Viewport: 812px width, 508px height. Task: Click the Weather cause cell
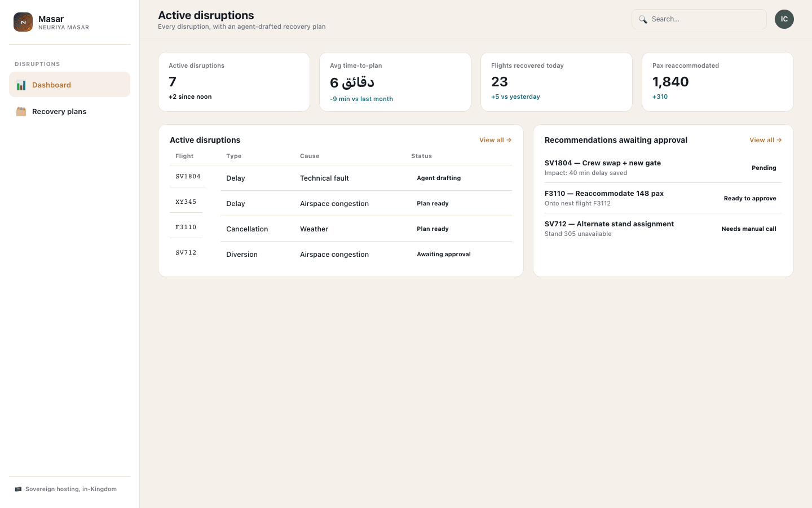[314, 229]
